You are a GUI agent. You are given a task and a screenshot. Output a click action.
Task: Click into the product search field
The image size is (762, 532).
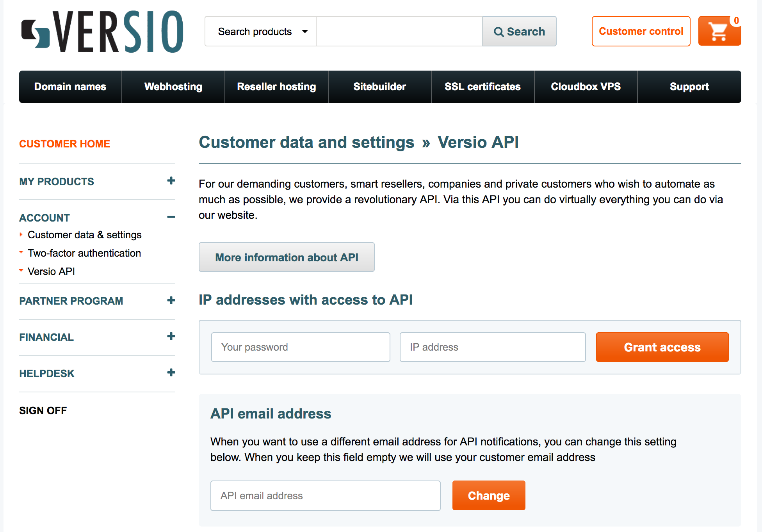click(399, 31)
